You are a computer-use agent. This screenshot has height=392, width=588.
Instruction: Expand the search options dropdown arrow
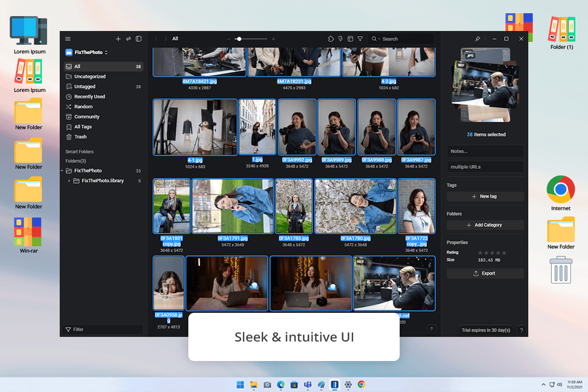coord(379,39)
